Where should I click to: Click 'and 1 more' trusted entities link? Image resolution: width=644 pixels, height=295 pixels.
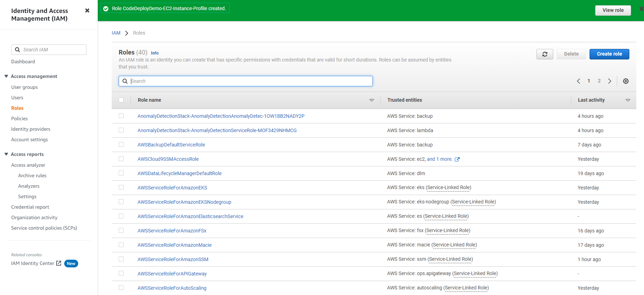439,159
